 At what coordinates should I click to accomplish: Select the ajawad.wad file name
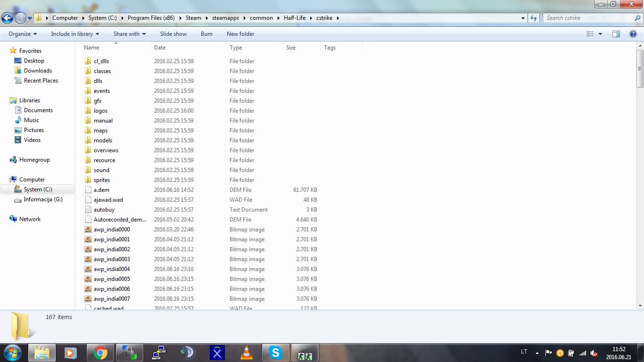pyautogui.click(x=108, y=200)
